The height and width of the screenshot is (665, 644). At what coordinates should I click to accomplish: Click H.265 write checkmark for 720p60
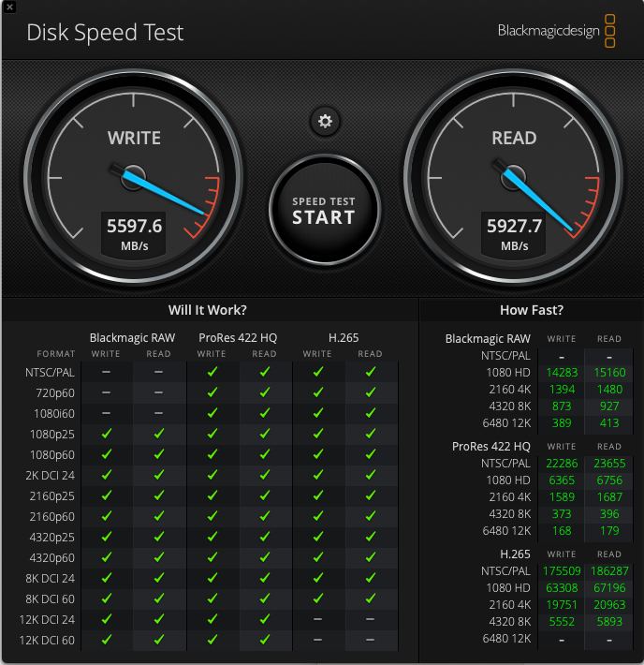pos(317,392)
